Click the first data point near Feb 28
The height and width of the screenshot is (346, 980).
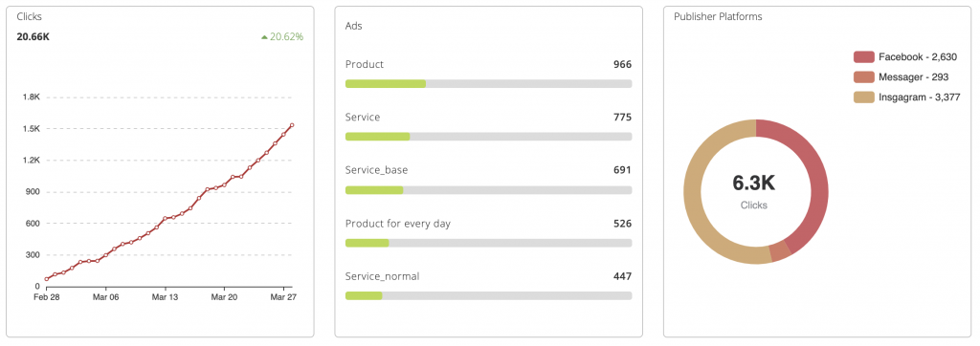[x=46, y=279]
